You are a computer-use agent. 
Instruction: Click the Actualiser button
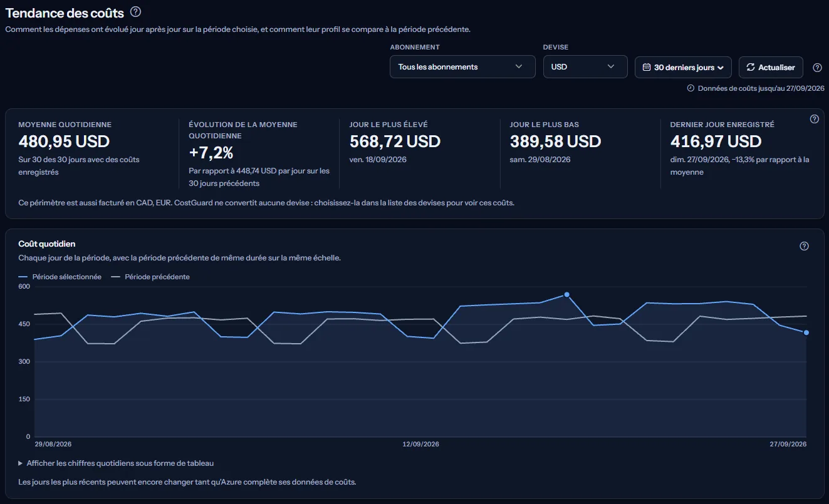tap(771, 67)
